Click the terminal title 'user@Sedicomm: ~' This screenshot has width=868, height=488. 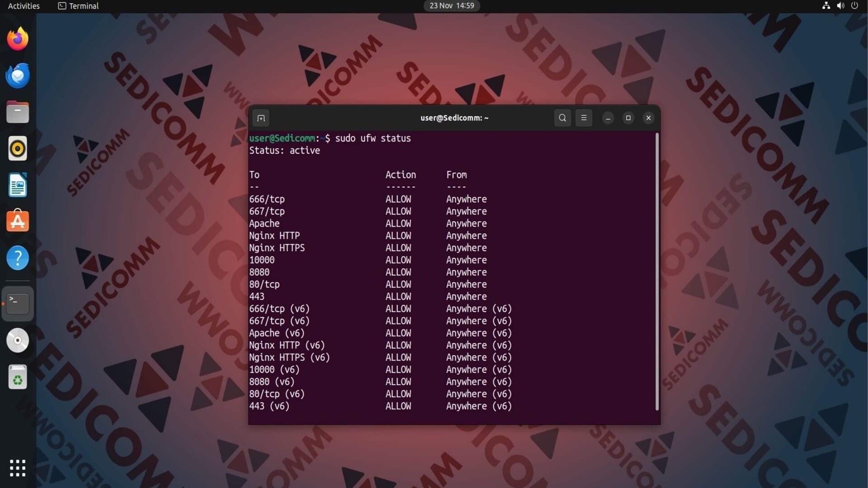tap(454, 118)
